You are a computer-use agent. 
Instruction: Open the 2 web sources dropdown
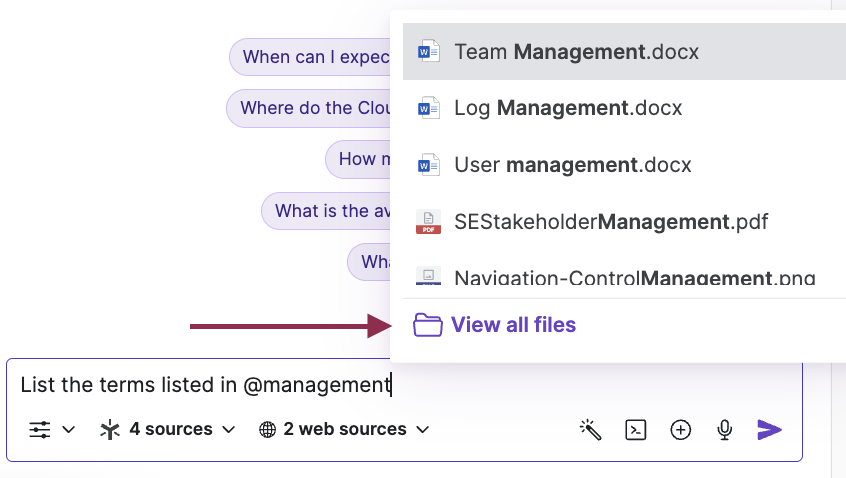(344, 429)
